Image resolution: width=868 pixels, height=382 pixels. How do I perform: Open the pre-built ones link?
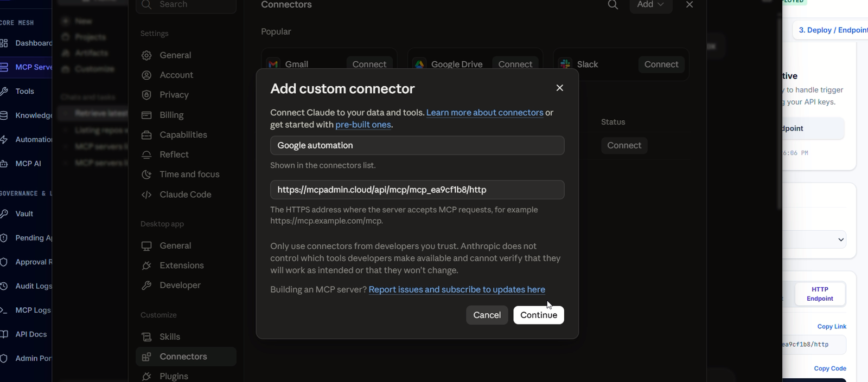[x=363, y=125]
